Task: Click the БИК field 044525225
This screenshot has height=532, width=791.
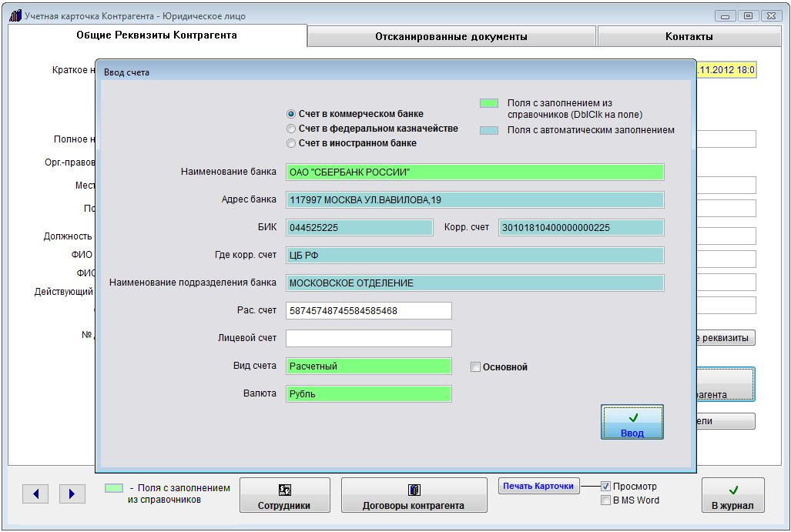Action: [x=359, y=227]
